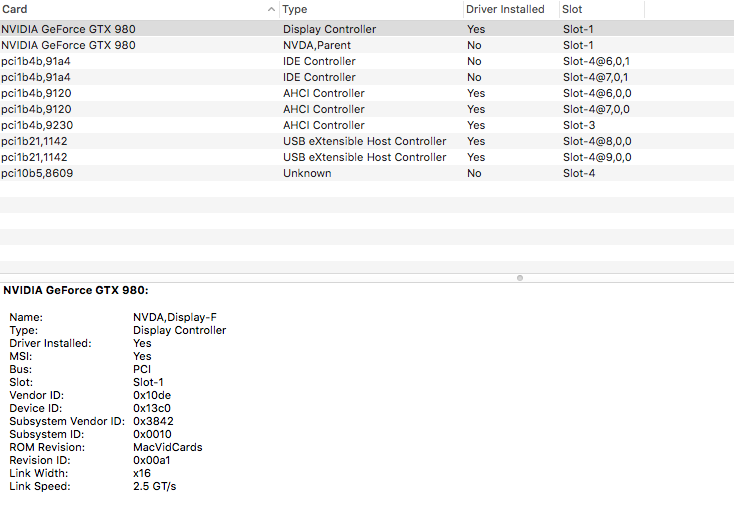Click the Unknown type cell

[307, 173]
